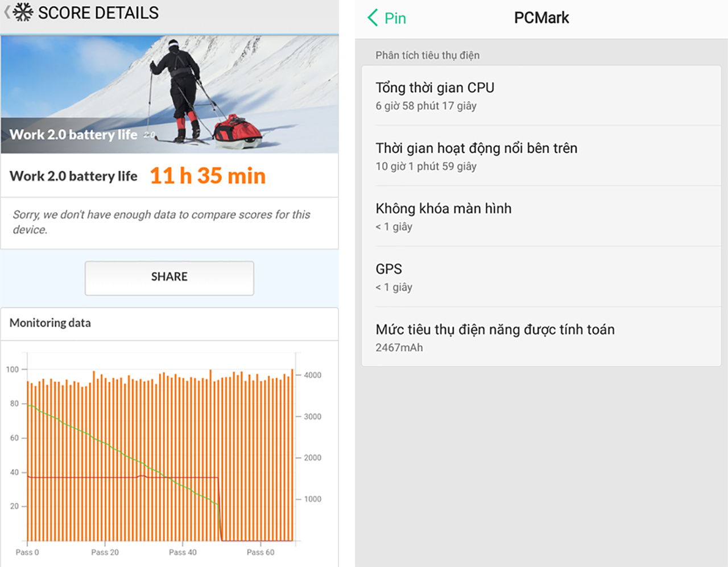The width and height of the screenshot is (728, 567).
Task: Tap the Không khóa màn hình row
Action: (541, 217)
